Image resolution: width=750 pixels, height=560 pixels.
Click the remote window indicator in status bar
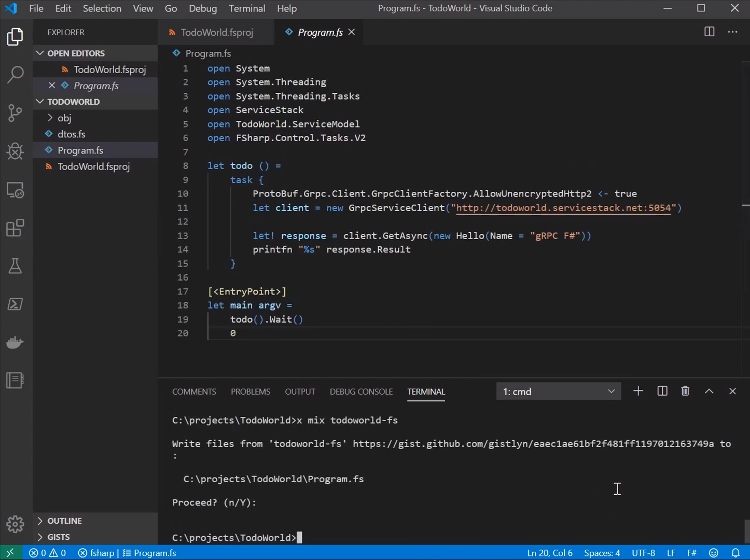10,553
